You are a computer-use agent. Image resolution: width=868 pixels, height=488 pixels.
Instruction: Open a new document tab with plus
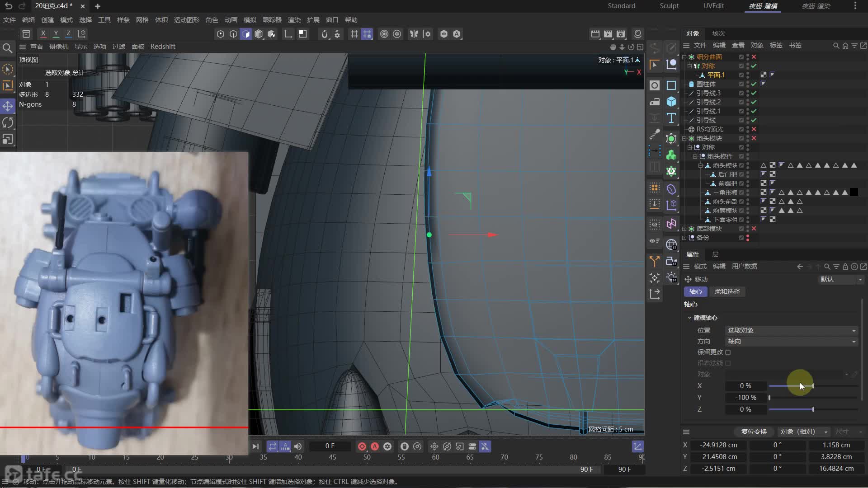tap(98, 6)
